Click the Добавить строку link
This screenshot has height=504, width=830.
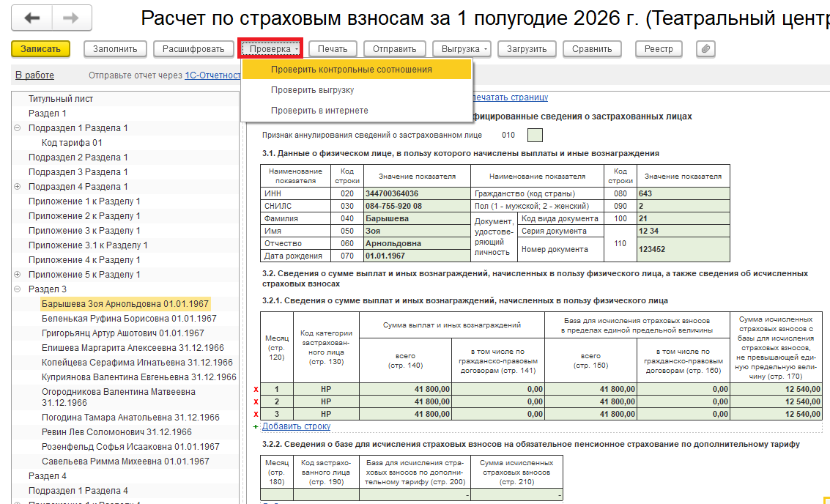pyautogui.click(x=297, y=426)
